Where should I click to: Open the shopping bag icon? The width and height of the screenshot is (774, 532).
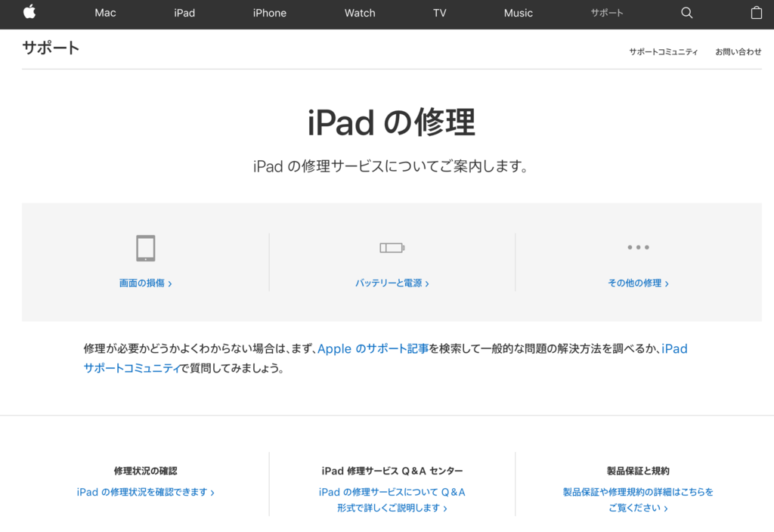(756, 12)
